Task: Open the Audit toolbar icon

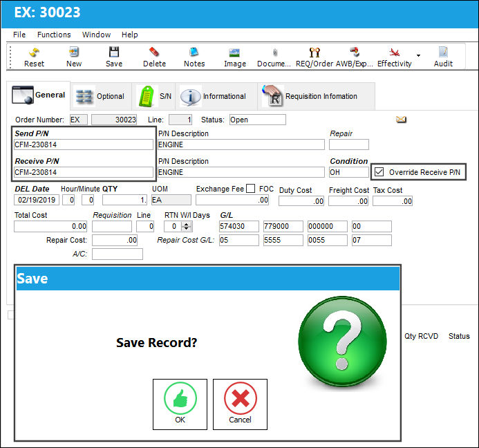Action: click(443, 53)
